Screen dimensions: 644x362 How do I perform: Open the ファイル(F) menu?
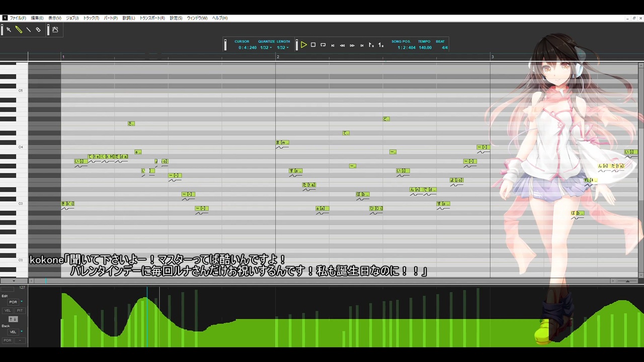click(x=18, y=18)
